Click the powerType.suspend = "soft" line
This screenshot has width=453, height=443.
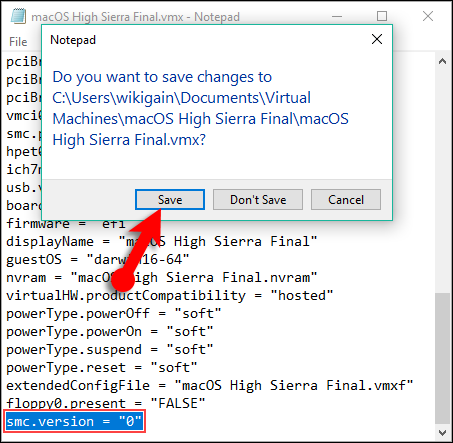point(110,349)
